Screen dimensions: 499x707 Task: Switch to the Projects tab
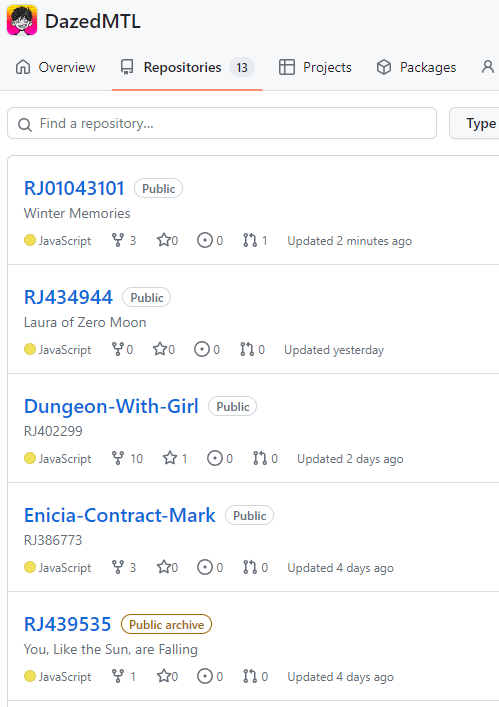pyautogui.click(x=315, y=67)
